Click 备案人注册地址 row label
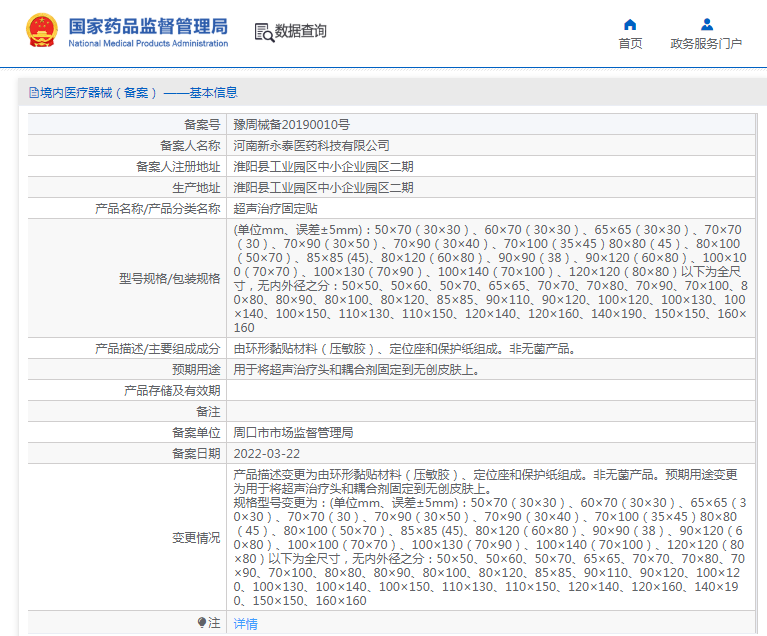767x636 pixels. point(178,167)
